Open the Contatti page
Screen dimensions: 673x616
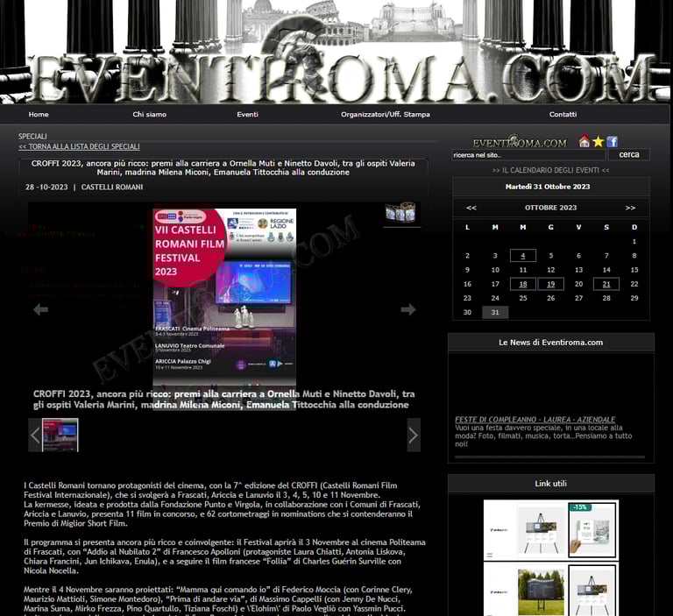click(x=563, y=114)
